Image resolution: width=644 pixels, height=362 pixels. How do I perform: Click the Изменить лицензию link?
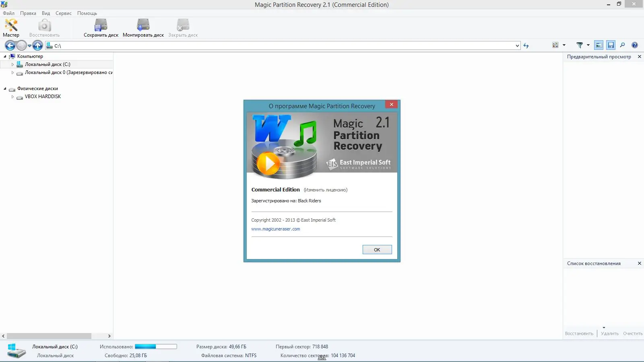pos(326,190)
